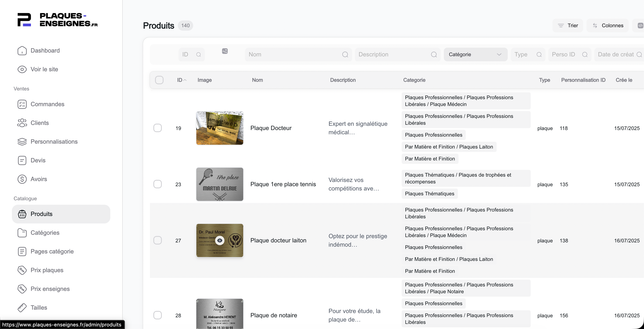Open Plaque Docteur product name
This screenshot has width=644, height=329.
pos(271,128)
